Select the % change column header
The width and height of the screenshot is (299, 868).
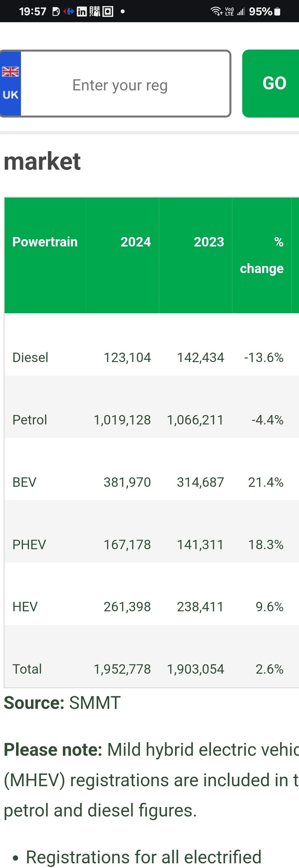pos(262,255)
